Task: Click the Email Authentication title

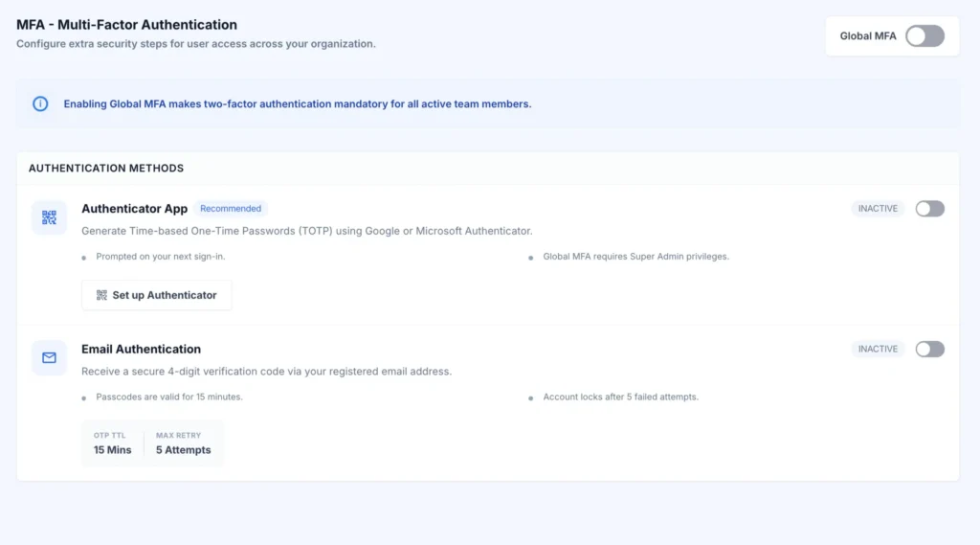Action: [x=142, y=350]
